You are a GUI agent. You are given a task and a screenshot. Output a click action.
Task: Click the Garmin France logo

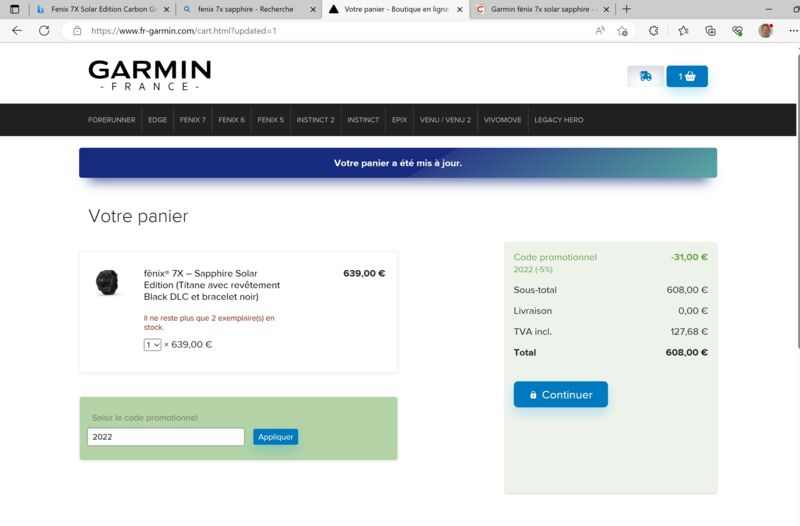tap(149, 75)
